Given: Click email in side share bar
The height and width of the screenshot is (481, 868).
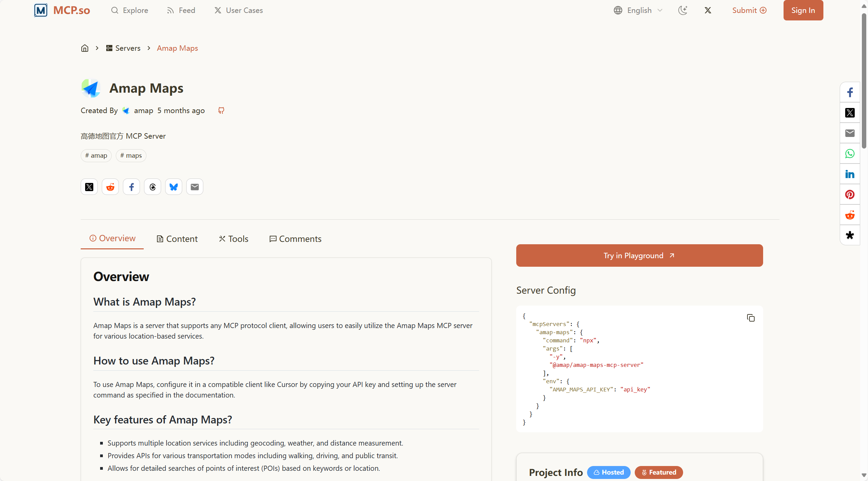Looking at the screenshot, I should 850,133.
